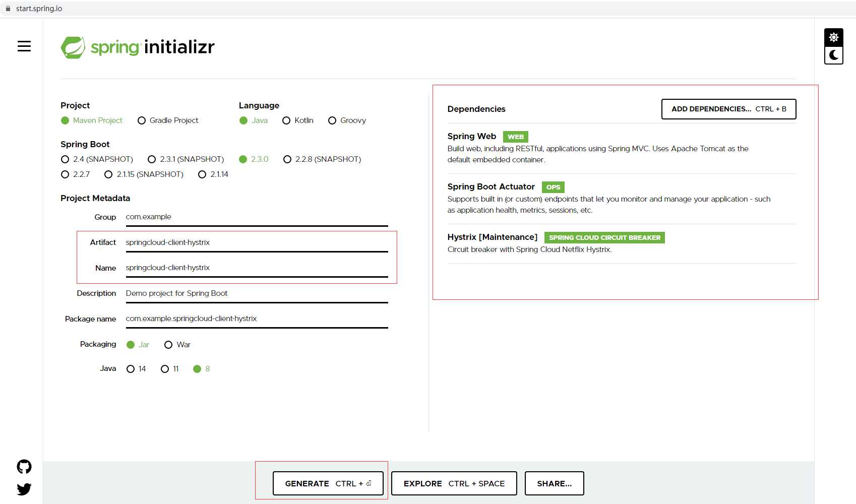Viewport: 856px width, 504px height.
Task: Click the Dependencies heading
Action: click(x=476, y=109)
